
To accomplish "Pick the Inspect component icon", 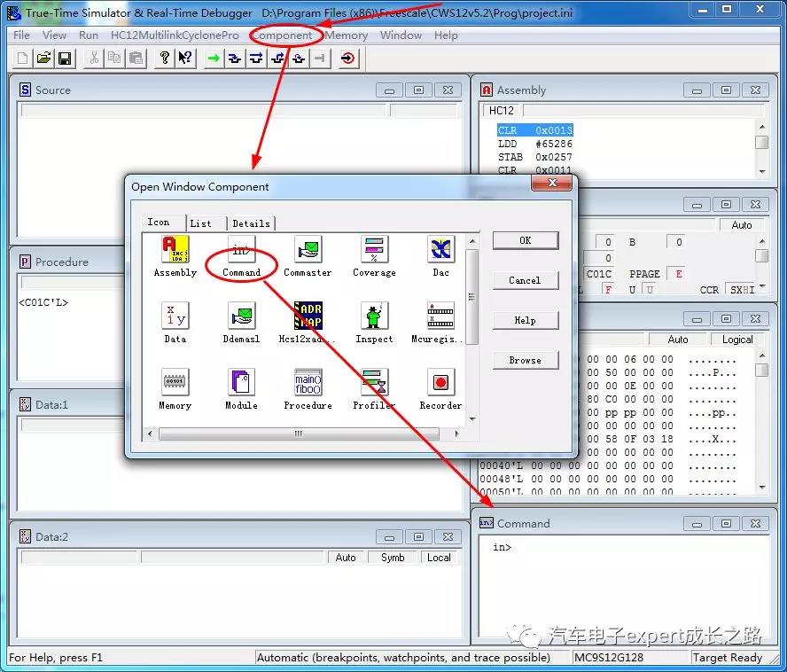I will coord(374,316).
